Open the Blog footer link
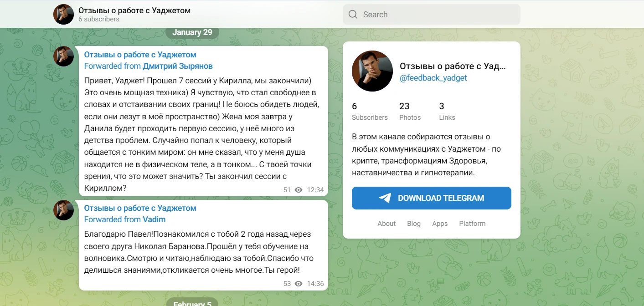 (414, 224)
